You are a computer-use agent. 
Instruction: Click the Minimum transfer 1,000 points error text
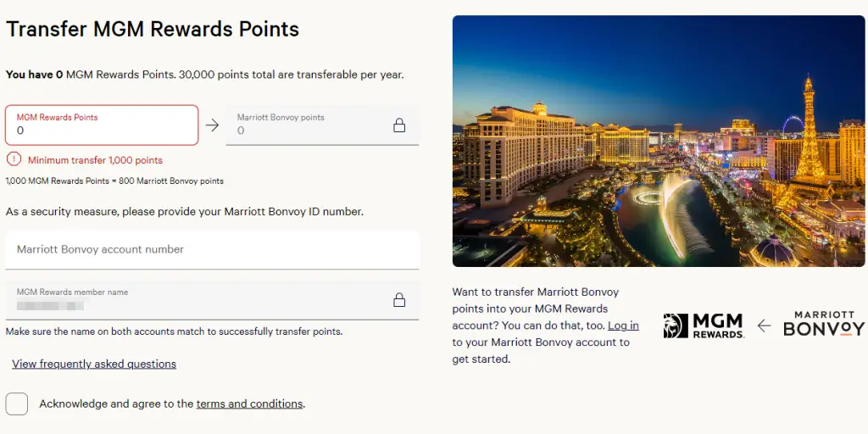point(95,160)
